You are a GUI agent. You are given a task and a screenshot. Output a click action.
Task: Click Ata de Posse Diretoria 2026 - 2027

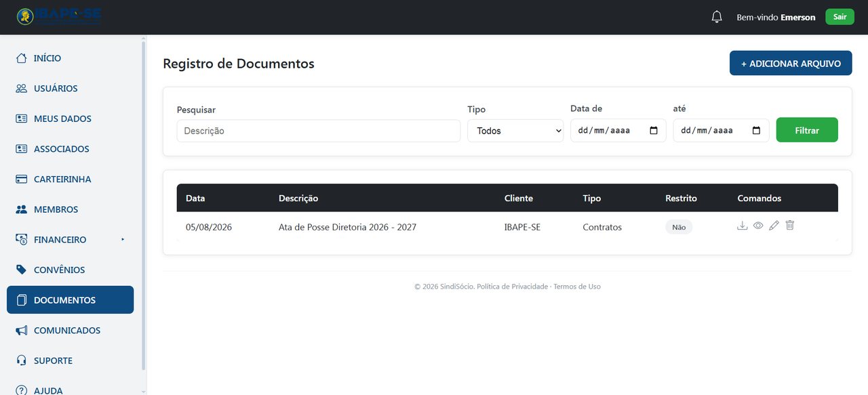coord(347,227)
